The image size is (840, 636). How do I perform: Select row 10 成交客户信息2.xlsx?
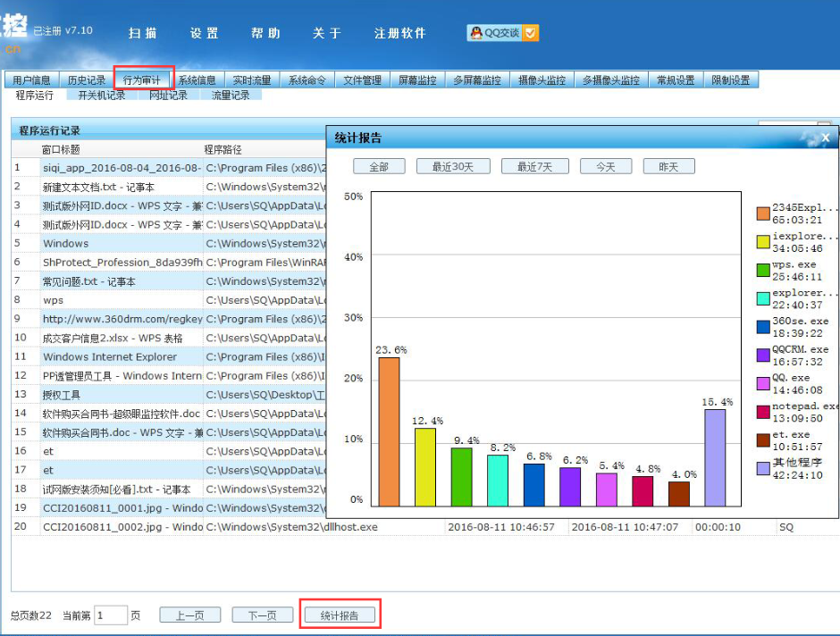(x=169, y=338)
